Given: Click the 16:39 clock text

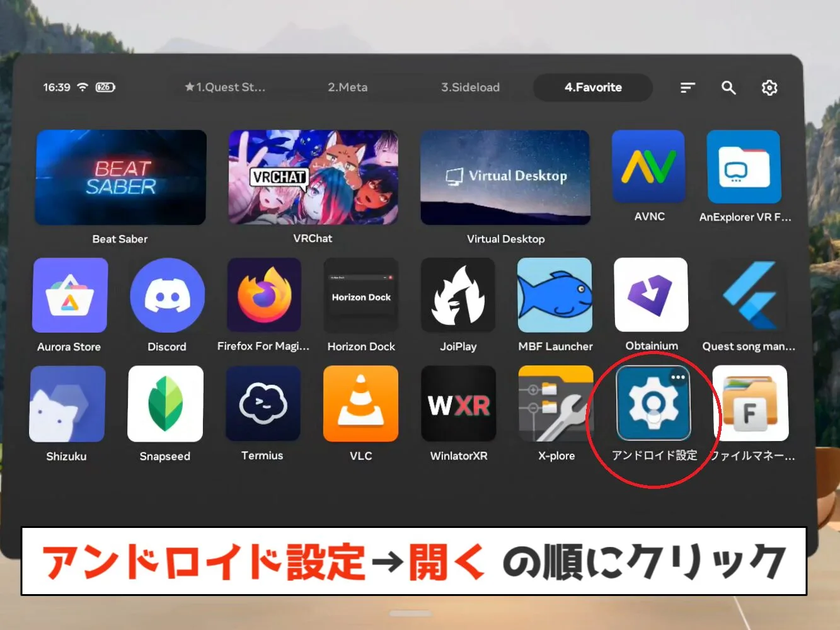Looking at the screenshot, I should [x=57, y=87].
